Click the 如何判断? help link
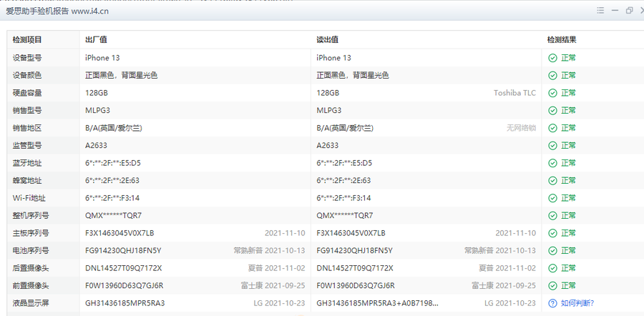The height and width of the screenshot is (316, 644). click(577, 303)
